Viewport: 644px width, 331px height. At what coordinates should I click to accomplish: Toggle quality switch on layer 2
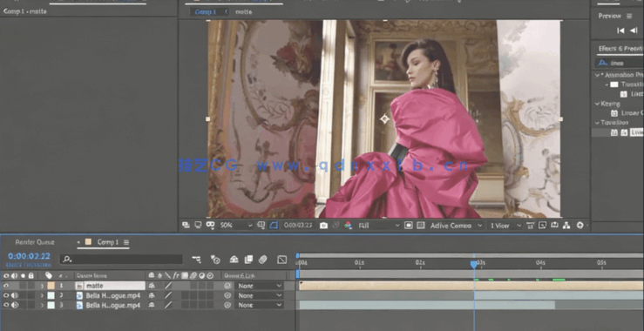pyautogui.click(x=168, y=295)
